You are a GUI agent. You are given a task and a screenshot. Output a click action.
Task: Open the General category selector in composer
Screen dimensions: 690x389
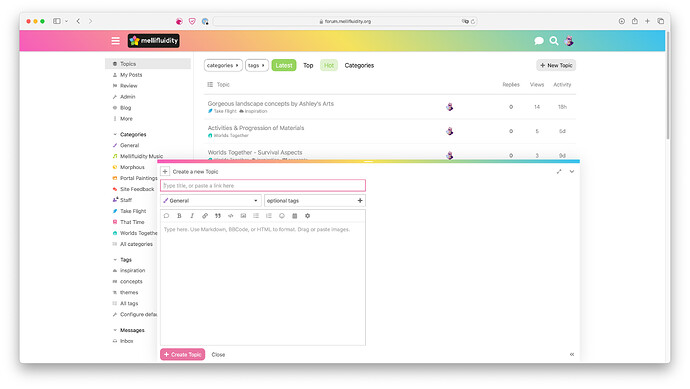[x=211, y=201]
